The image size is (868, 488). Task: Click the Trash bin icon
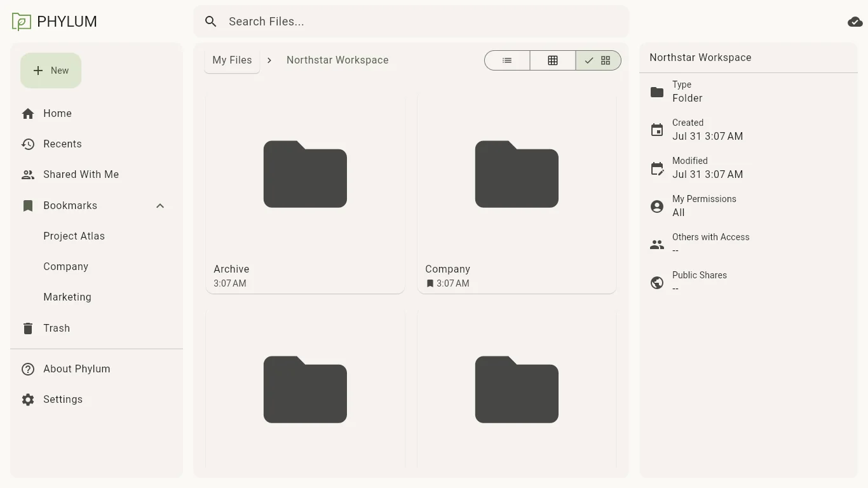pyautogui.click(x=28, y=329)
